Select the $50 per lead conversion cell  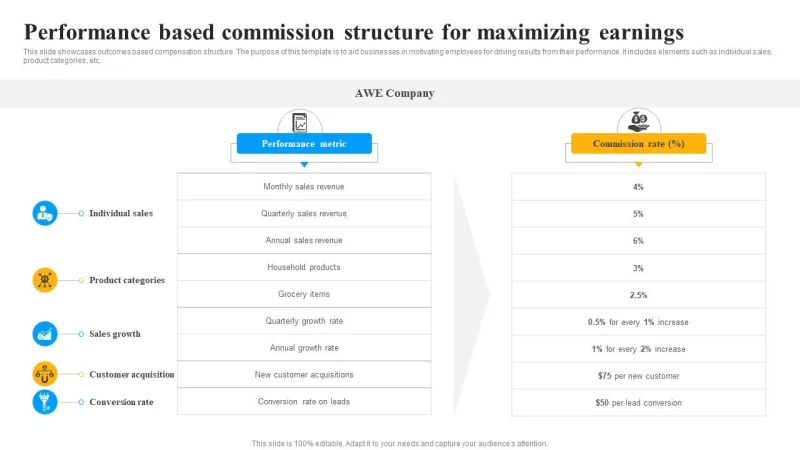[638, 403]
